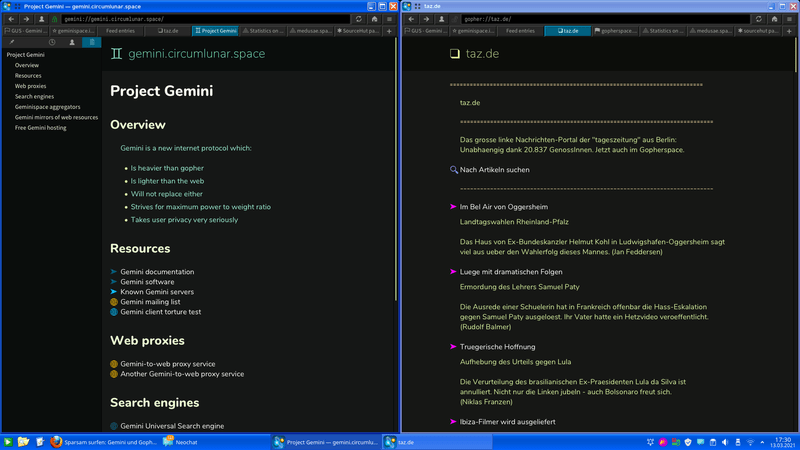Open the Gemini software link
This screenshot has height=450, width=800.
(x=147, y=282)
